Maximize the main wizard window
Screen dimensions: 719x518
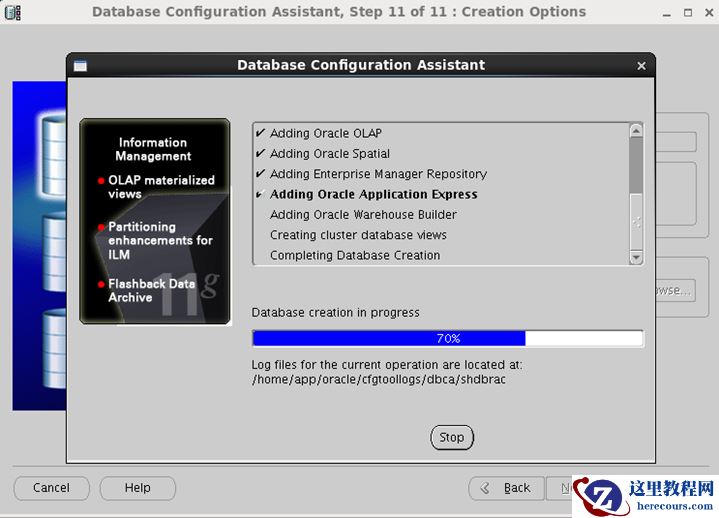pyautogui.click(x=688, y=13)
